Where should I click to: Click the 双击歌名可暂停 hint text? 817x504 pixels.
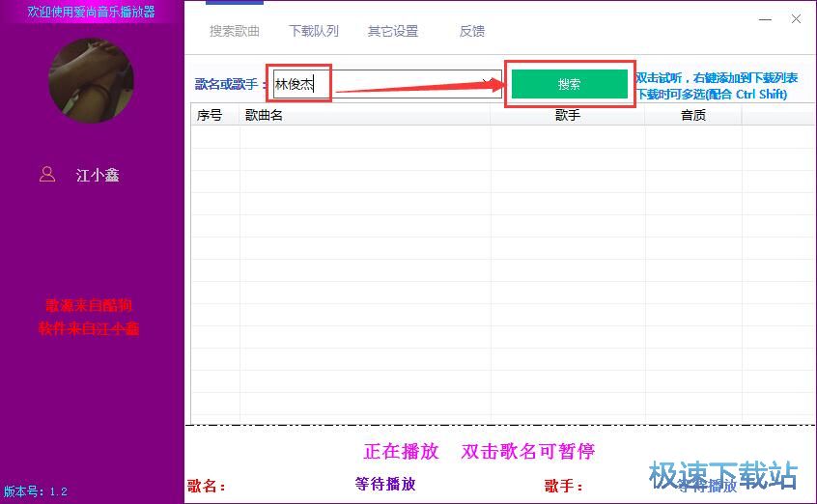pos(528,451)
